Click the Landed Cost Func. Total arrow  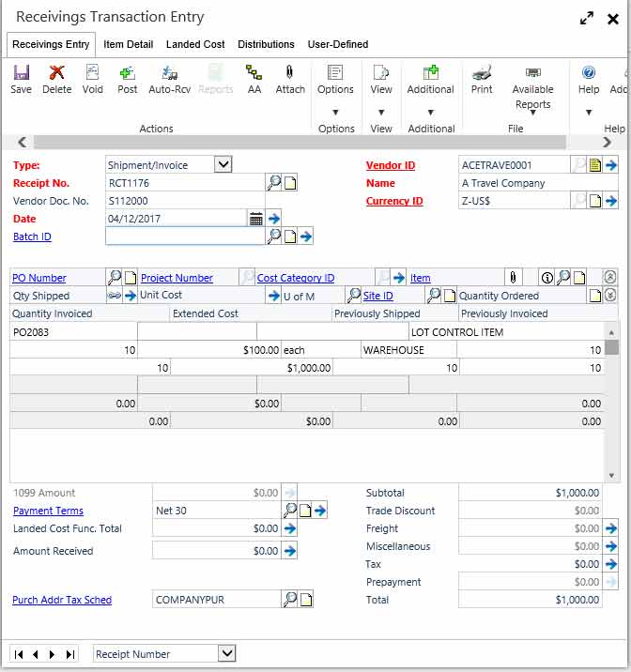click(290, 528)
